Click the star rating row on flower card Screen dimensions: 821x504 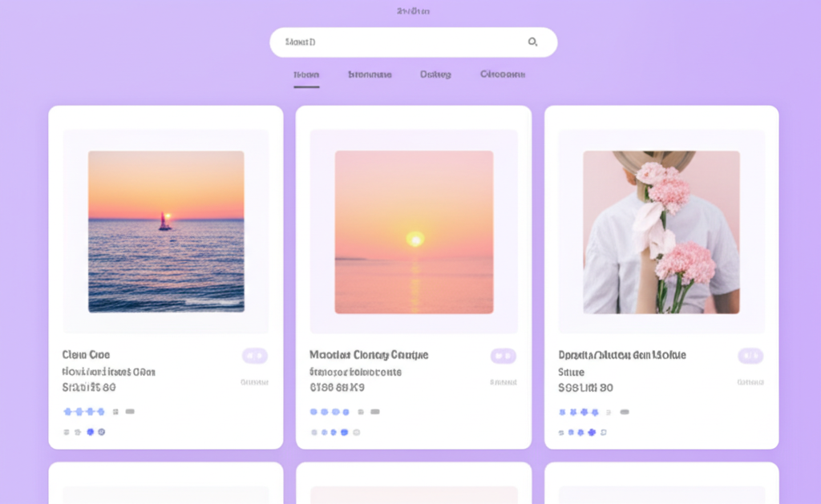579,413
